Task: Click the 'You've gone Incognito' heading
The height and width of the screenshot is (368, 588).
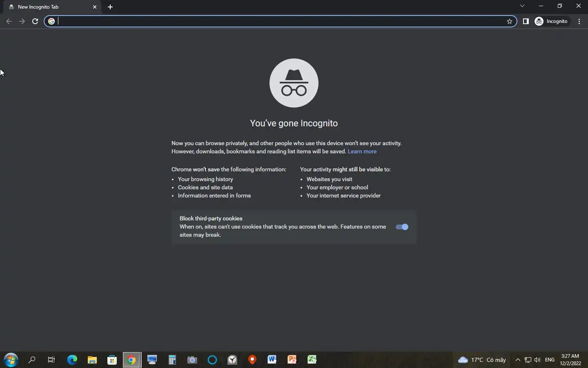Action: pos(294,123)
